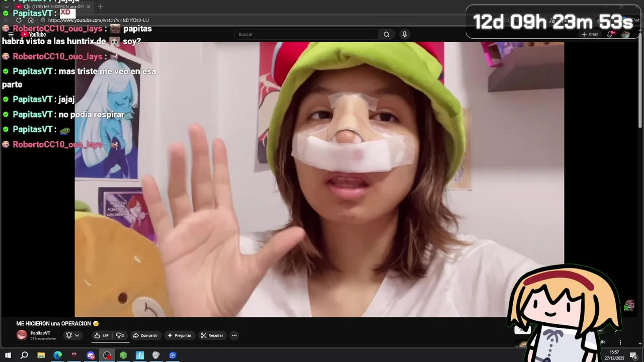Like the video with thumbs up
644x362 pixels.
101,335
